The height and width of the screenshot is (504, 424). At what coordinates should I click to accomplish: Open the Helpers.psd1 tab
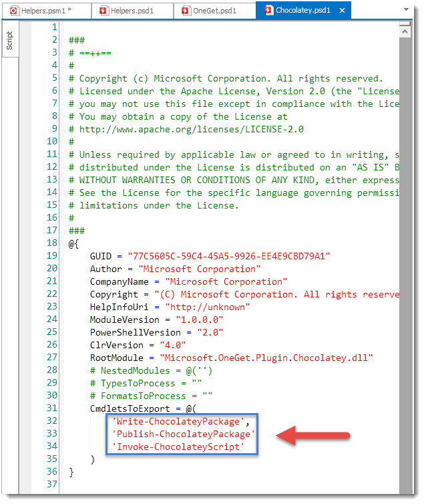click(132, 11)
